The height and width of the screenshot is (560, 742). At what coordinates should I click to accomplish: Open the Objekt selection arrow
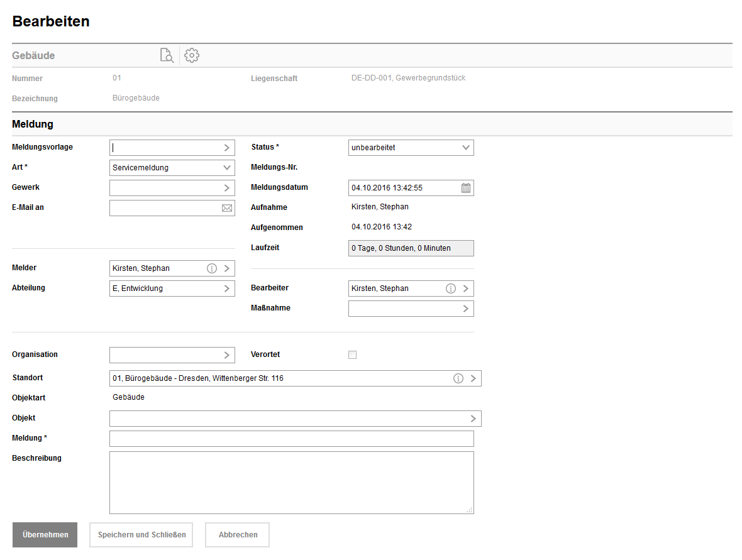click(x=473, y=419)
